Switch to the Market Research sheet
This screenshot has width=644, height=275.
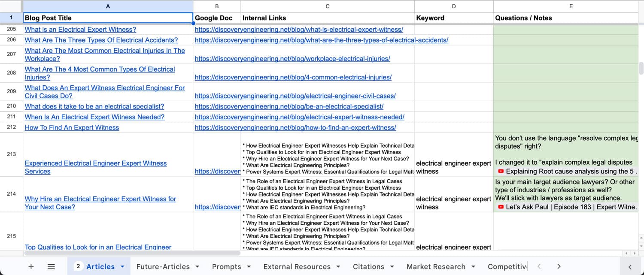click(435, 266)
